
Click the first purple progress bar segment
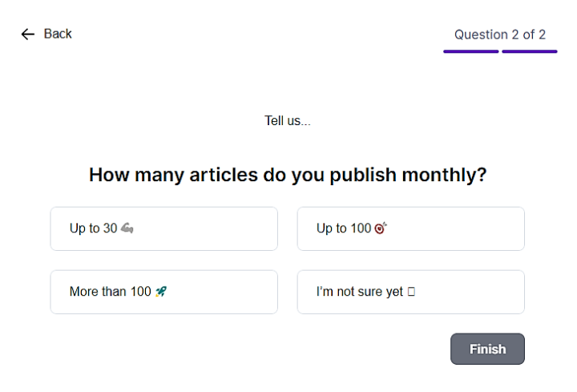pos(470,51)
